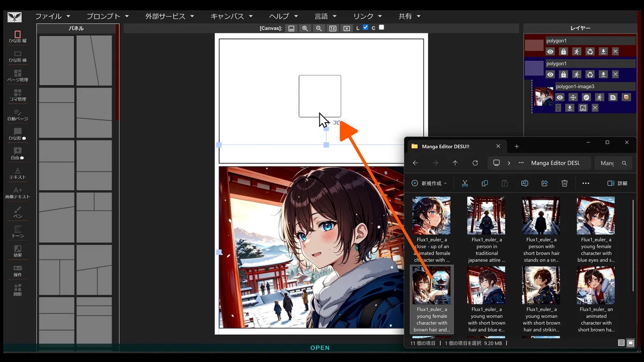This screenshot has height=362, width=644.
Task: Download the polygon1-image3 layer
Action: [x=570, y=108]
